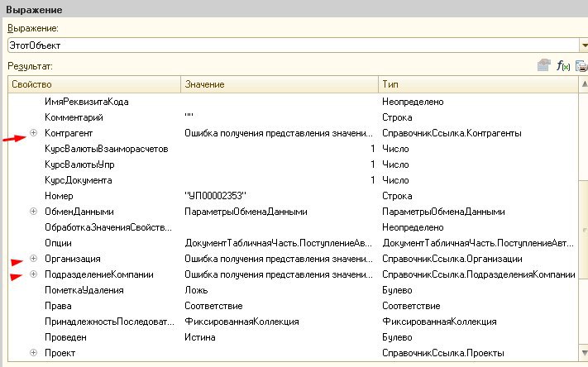Click the СправочникСсылка.ПодразделенияКомпании type cell
The width and height of the screenshot is (588, 367).
(x=479, y=274)
